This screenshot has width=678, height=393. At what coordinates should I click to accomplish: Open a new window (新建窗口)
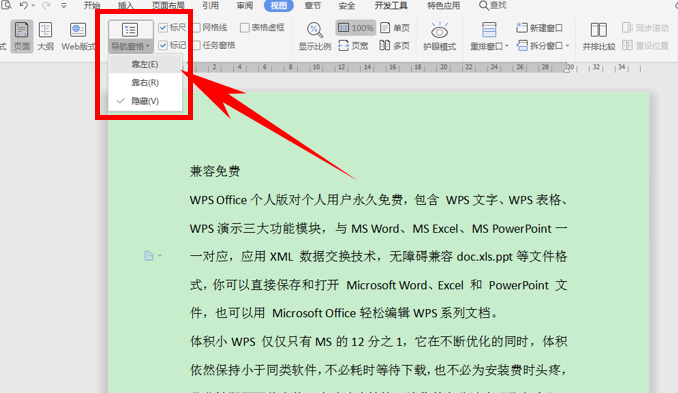point(540,28)
